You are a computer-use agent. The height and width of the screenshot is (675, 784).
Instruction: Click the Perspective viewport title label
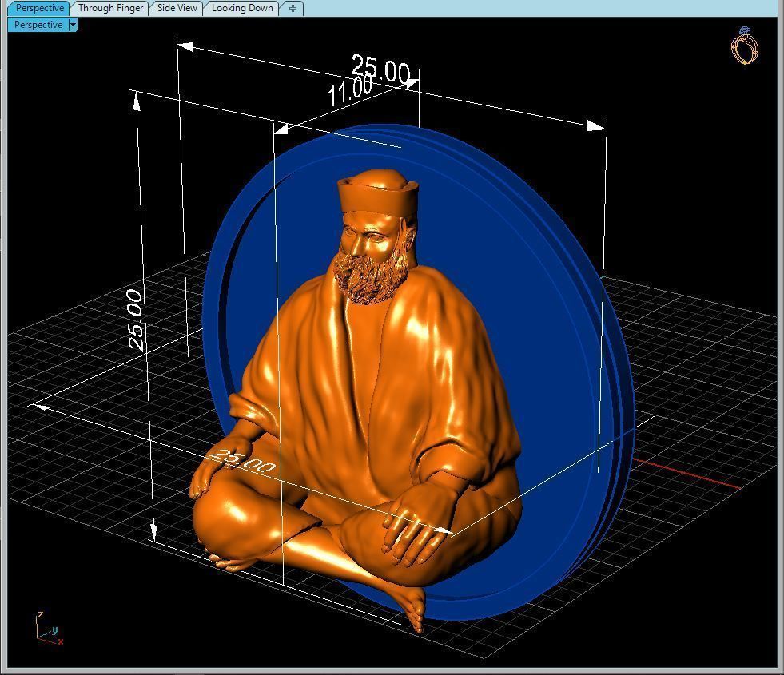(38, 25)
